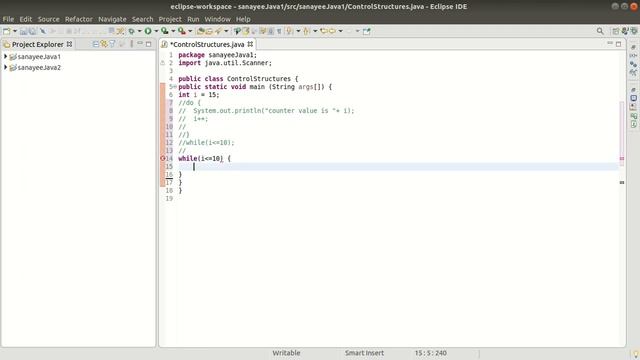Click the Coverage run icon

pyautogui.click(x=164, y=31)
